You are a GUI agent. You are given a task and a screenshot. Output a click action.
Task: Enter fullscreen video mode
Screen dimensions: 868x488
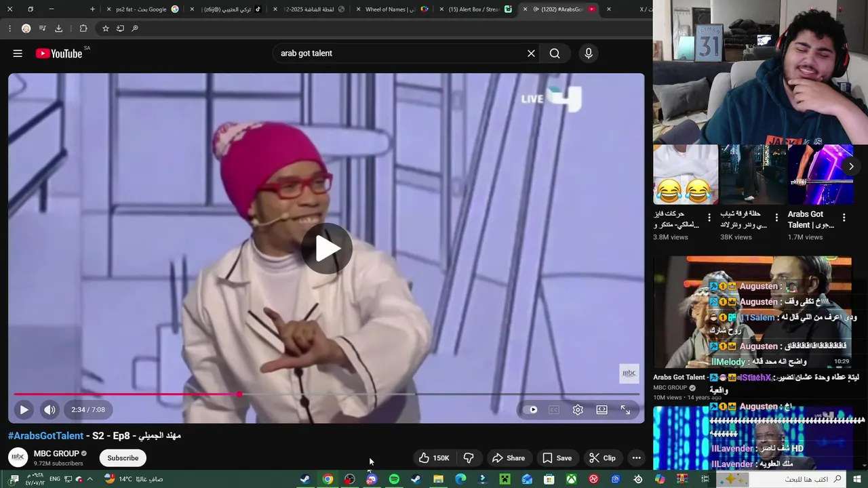coord(625,409)
